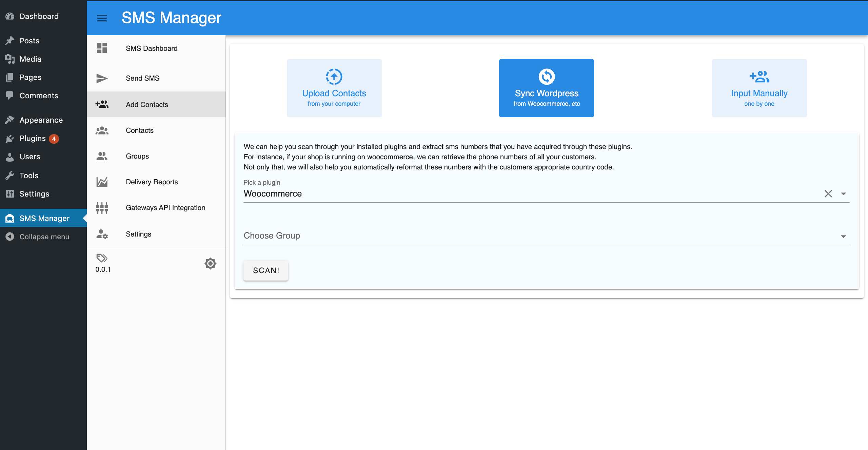Open the Pages link

pos(31,77)
